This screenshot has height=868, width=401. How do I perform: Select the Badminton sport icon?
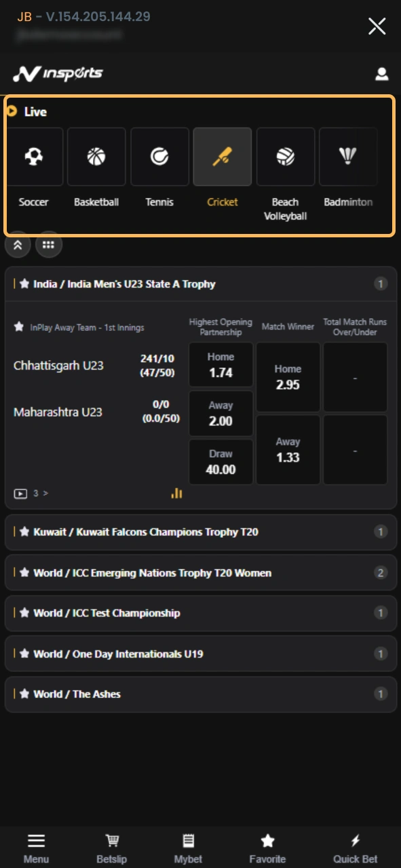[348, 157]
